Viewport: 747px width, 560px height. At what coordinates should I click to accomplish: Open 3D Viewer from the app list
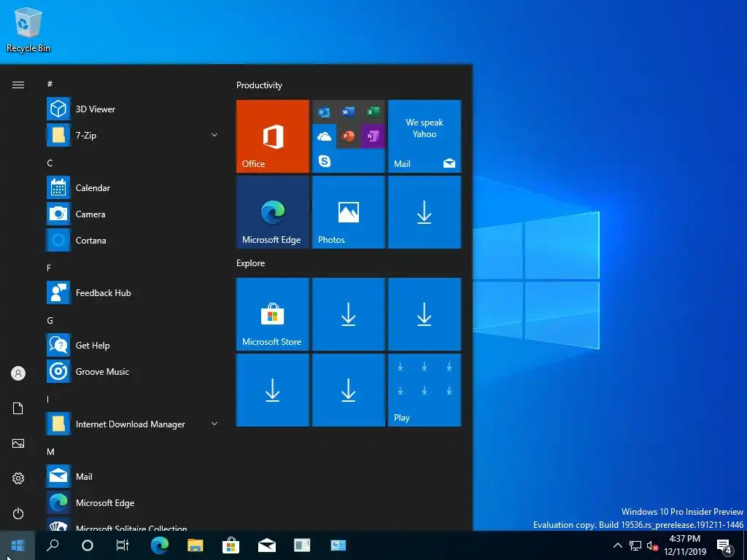click(133, 109)
